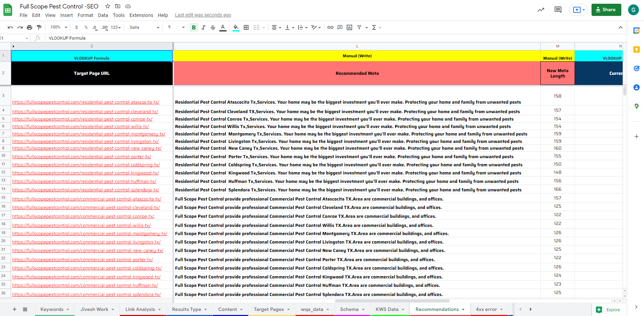This screenshot has height=316, width=644.
Task: Click the Insert comment icon
Action: point(340,27)
